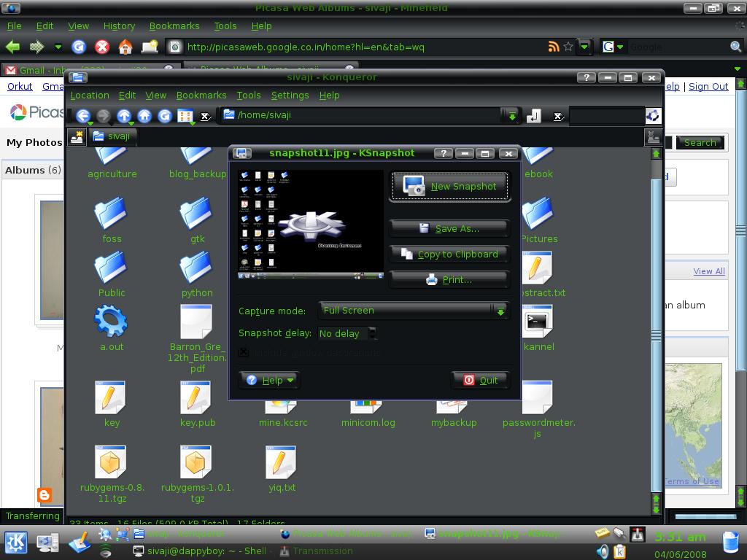Open key.pub file

click(197, 404)
